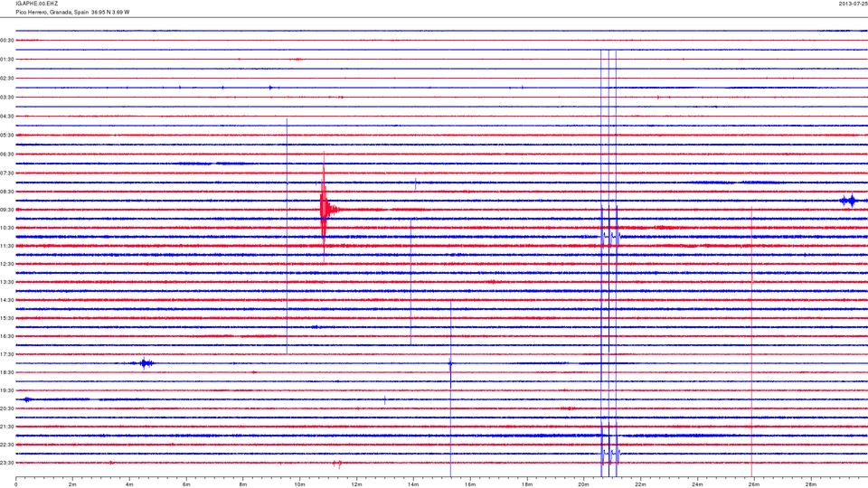This screenshot has width=868, height=488.
Task: Click the 14m tick on the minute axis
Action: tap(413, 484)
